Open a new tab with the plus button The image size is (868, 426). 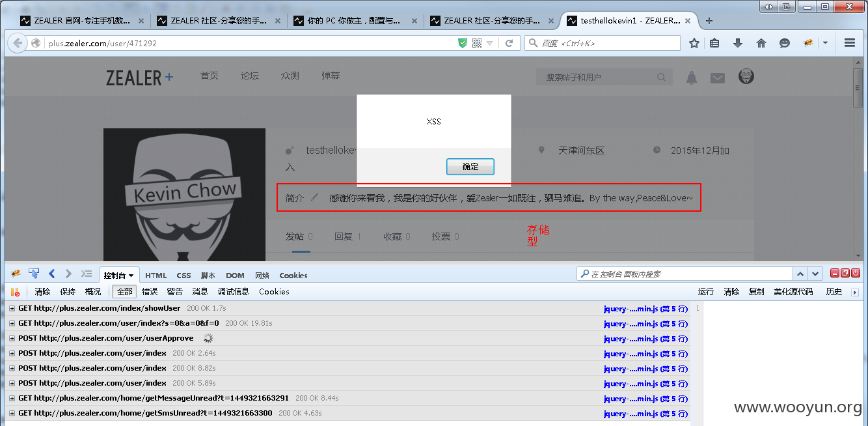709,21
